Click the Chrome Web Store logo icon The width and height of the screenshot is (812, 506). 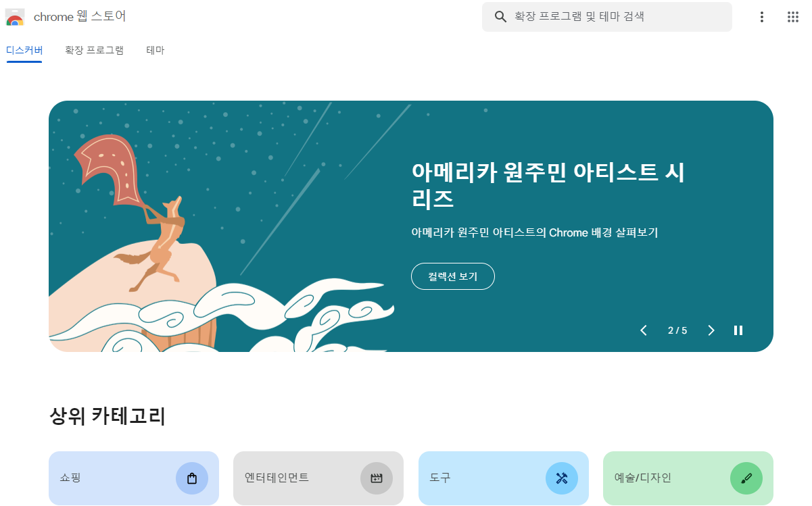pos(15,17)
